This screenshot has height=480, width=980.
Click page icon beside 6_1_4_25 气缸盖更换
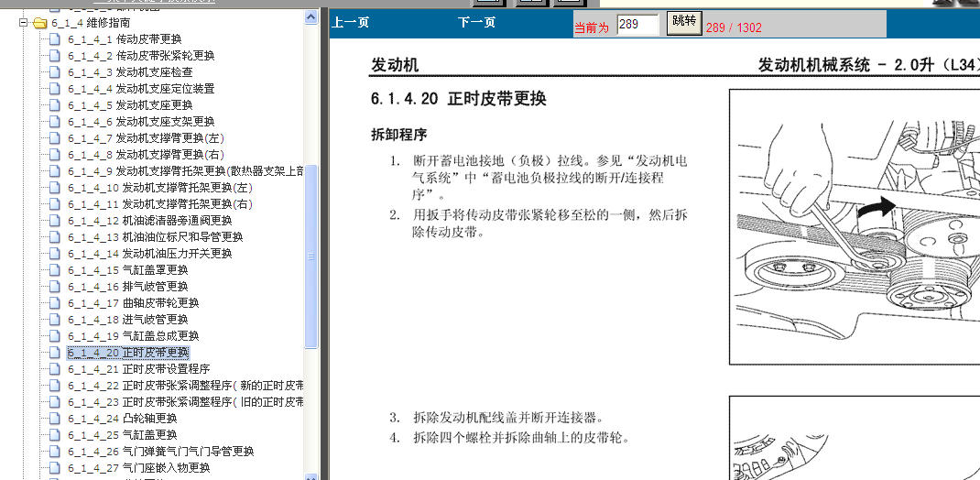[x=55, y=434]
